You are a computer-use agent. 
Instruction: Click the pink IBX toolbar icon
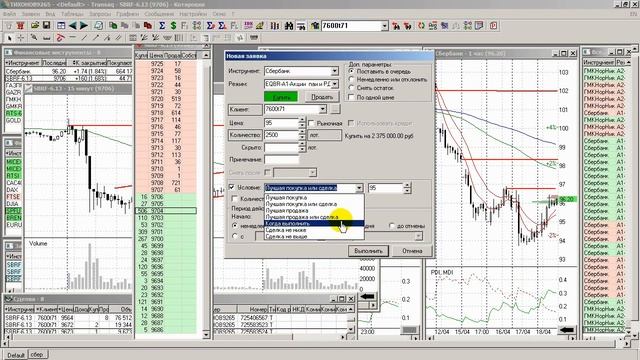pyautogui.click(x=248, y=25)
